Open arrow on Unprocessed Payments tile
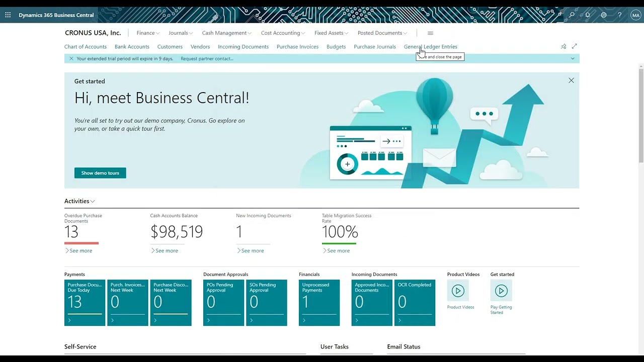Screen dimensions: 644x362 (304, 320)
